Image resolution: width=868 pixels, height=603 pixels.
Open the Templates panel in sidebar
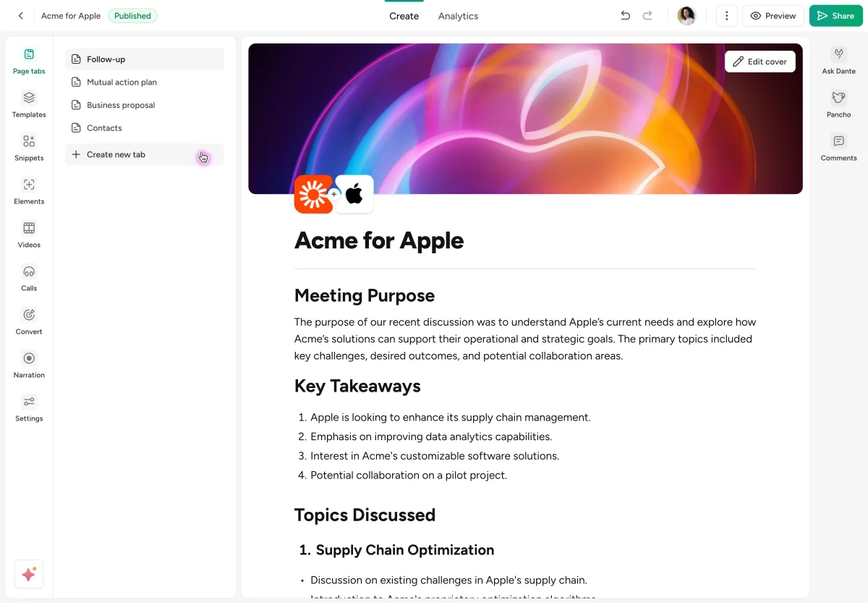click(x=29, y=104)
